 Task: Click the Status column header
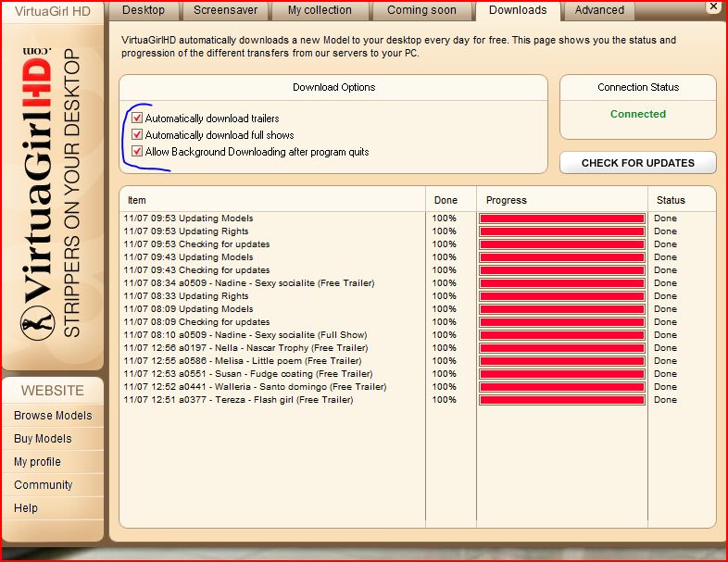(671, 201)
